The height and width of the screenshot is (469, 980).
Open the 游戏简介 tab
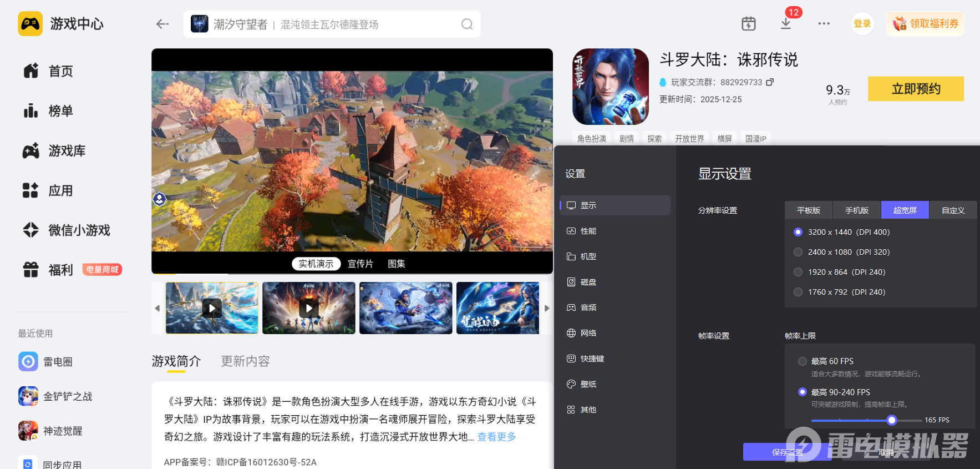click(176, 361)
